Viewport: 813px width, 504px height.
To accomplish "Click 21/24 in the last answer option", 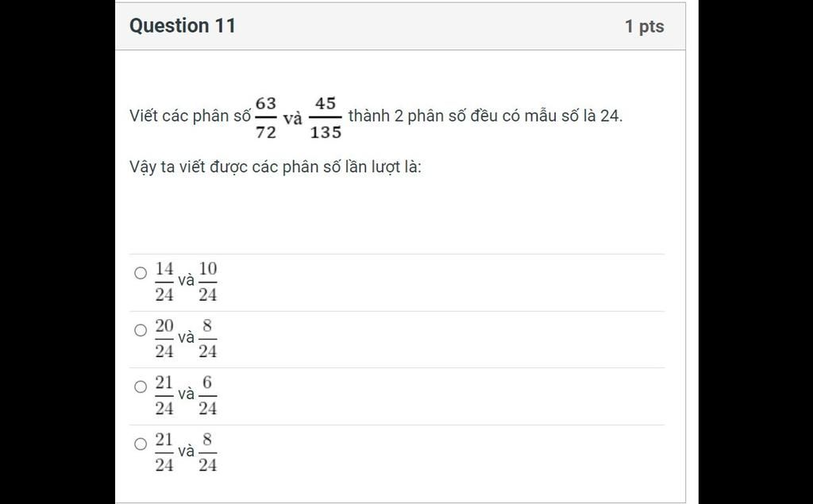I will pyautogui.click(x=164, y=452).
